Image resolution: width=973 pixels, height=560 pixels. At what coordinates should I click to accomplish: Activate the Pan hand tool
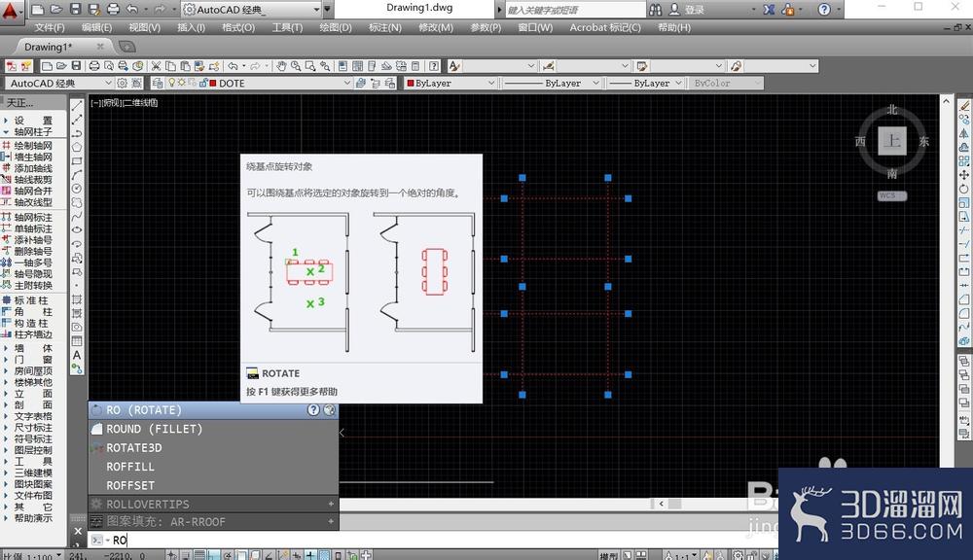point(282,66)
